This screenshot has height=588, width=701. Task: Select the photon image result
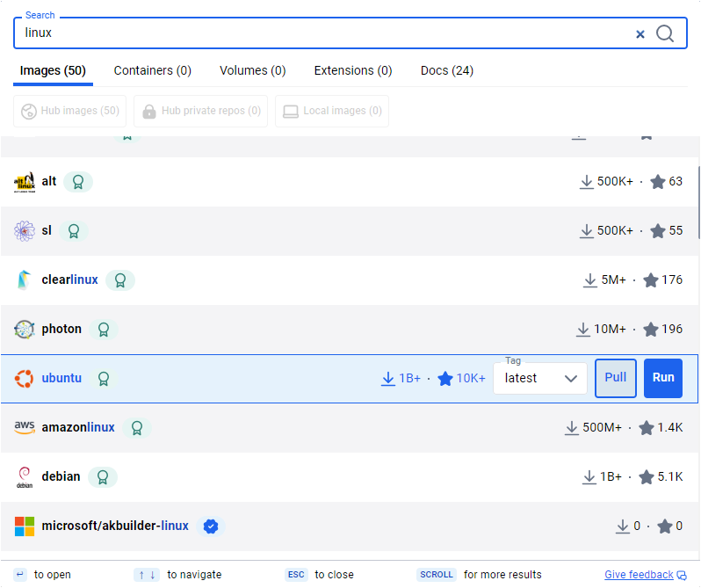(349, 330)
